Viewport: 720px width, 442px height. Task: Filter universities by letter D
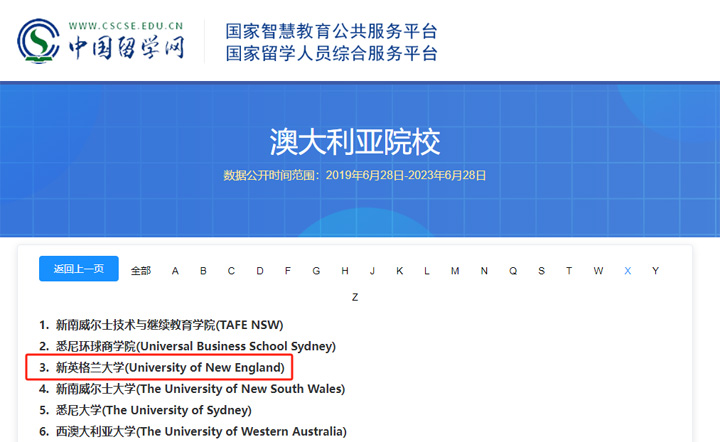(x=260, y=271)
